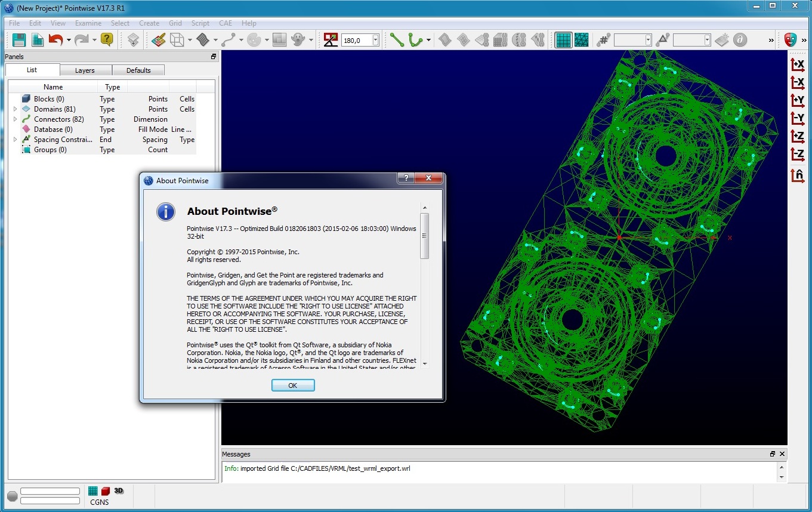
Task: Set view to -Y direction
Action: pos(797,118)
